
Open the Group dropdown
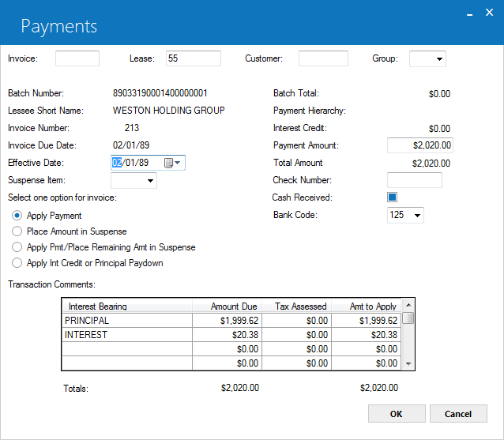(x=438, y=58)
